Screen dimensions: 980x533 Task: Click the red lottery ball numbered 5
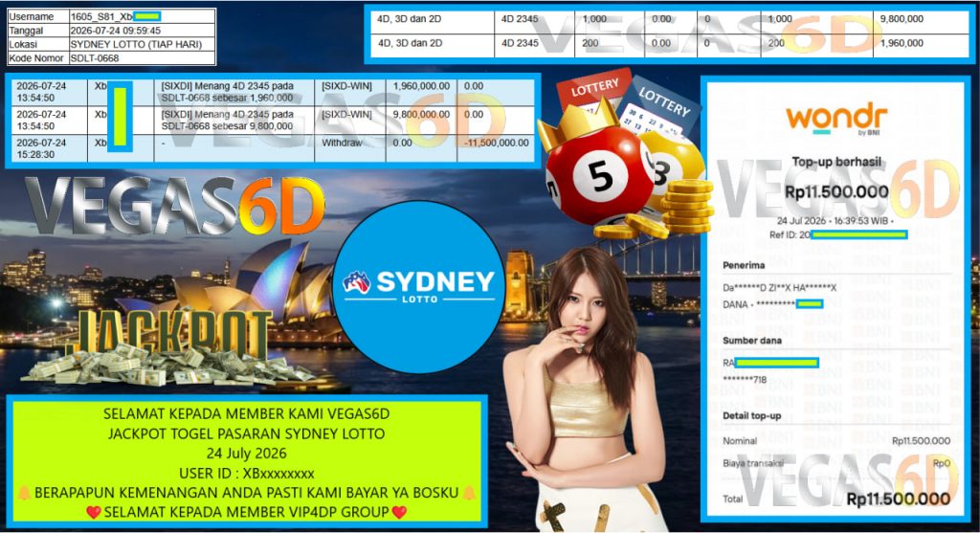coord(599,176)
